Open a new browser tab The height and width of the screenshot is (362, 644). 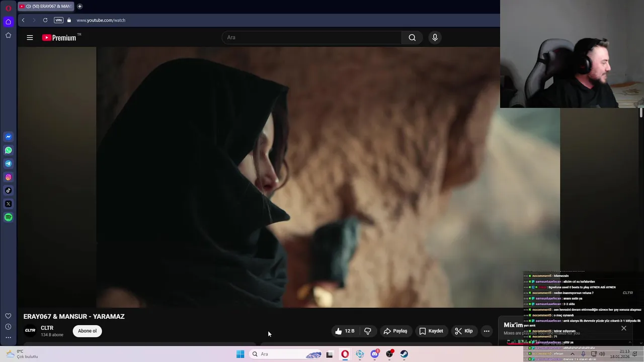tap(79, 7)
